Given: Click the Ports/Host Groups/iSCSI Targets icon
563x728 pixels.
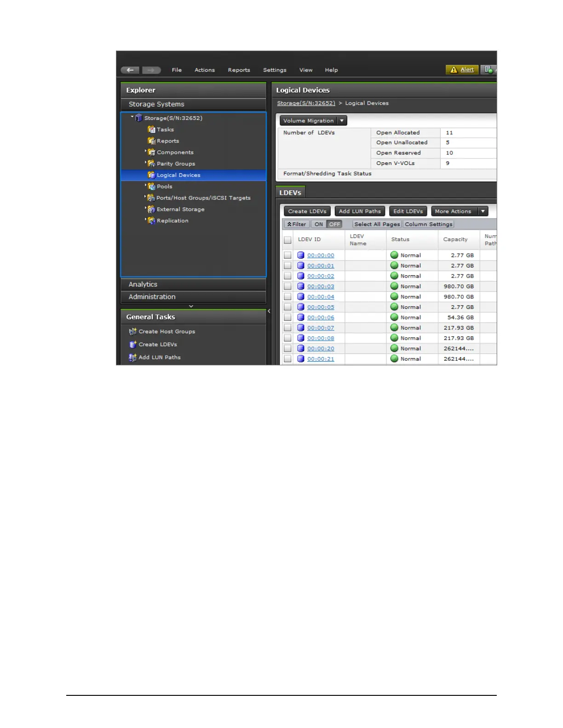Looking at the screenshot, I should 151,198.
